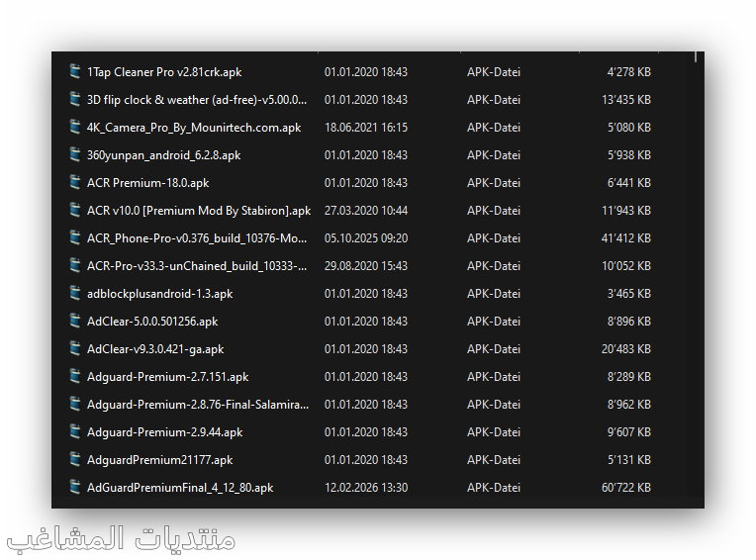The width and height of the screenshot is (756, 560).
Task: Click the size value 8'896 KB
Action: point(629,322)
